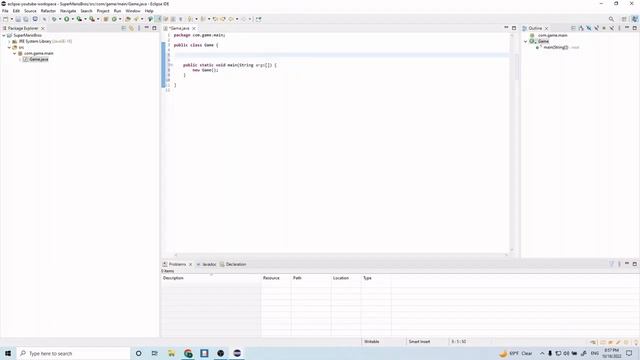Switch to the Declaration tab
This screenshot has height=360, width=640.
(233, 264)
